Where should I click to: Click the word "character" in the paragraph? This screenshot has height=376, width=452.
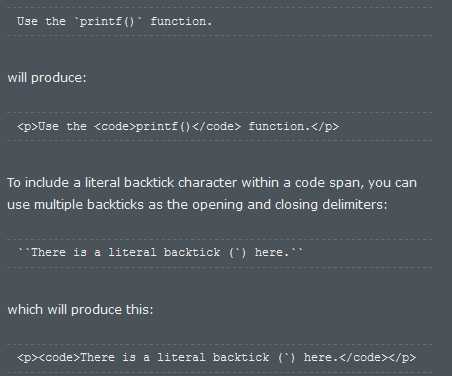point(208,183)
